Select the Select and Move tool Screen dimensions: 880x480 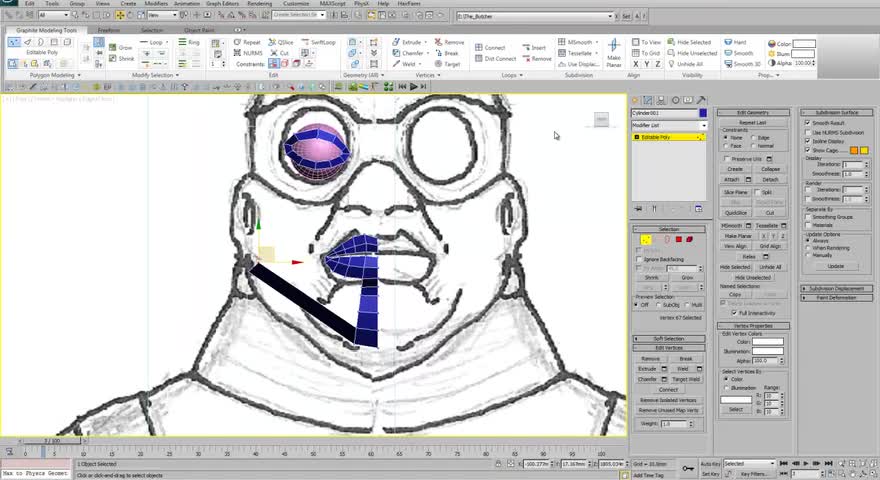tap(120, 15)
